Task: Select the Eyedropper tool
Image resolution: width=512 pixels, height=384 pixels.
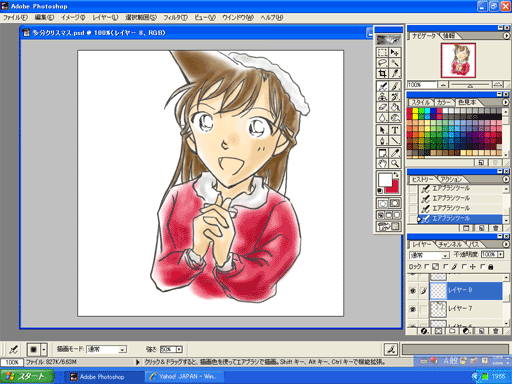Action: click(395, 153)
